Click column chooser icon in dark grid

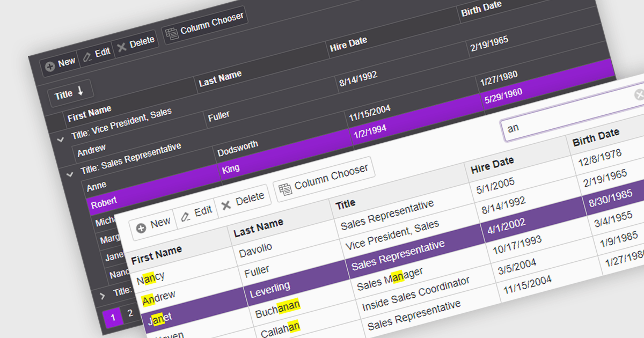(x=172, y=33)
